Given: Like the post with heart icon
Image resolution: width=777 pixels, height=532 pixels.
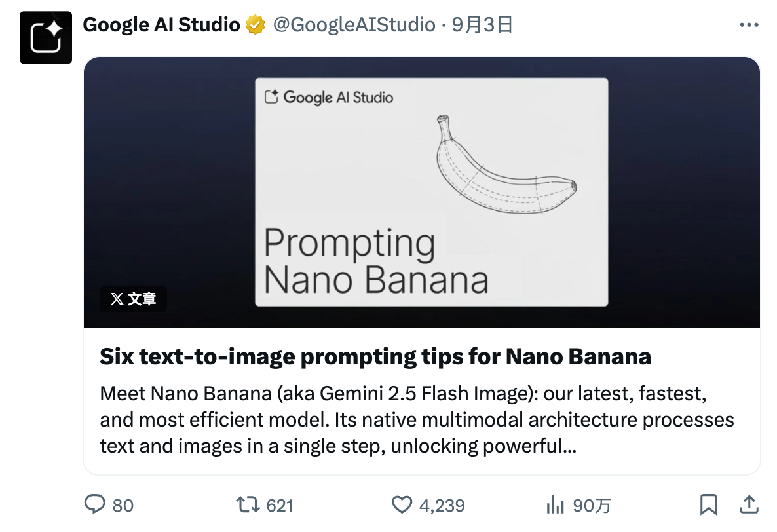Looking at the screenshot, I should (401, 504).
